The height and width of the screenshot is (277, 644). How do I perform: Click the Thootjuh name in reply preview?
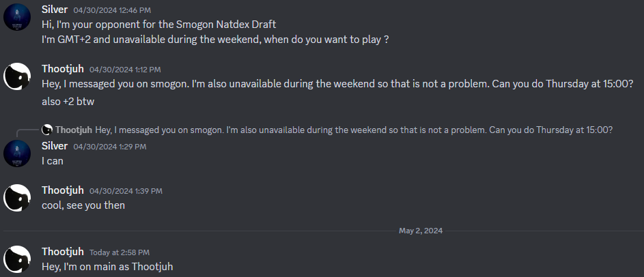74,130
